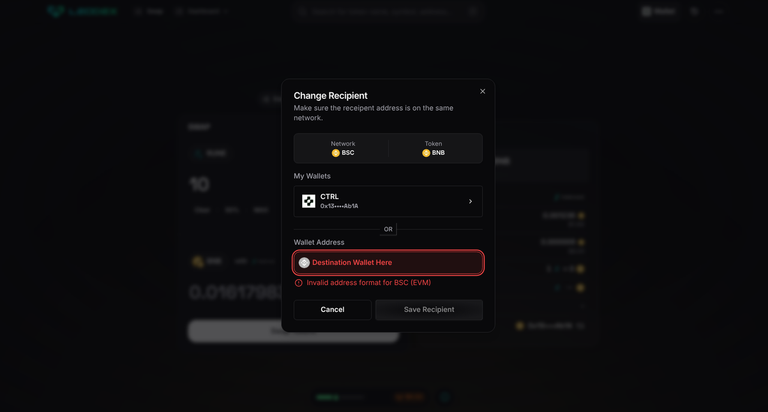Image resolution: width=768 pixels, height=412 pixels.
Task: Click the blurred yellow coin icon beside the dialog
Action: 198,262
